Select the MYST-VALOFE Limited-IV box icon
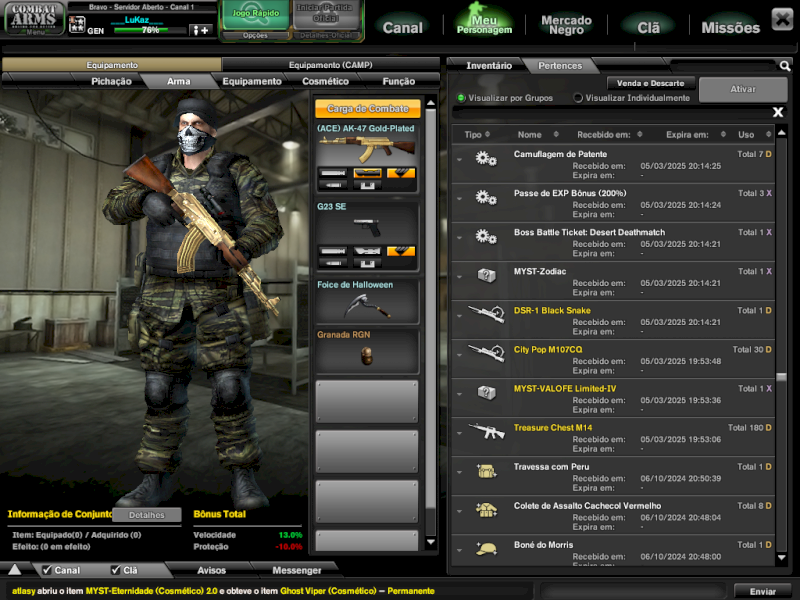 pos(486,393)
